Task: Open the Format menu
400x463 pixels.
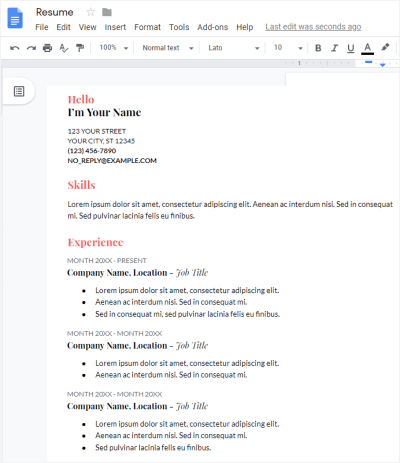Action: pyautogui.click(x=147, y=27)
